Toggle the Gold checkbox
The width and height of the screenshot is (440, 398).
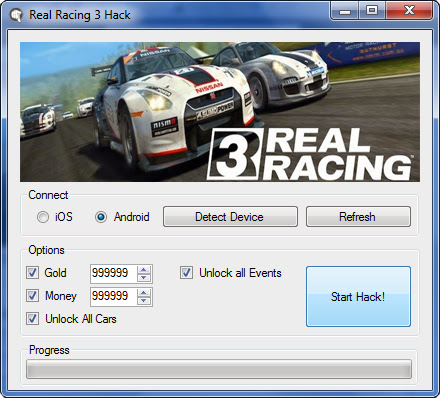(x=33, y=272)
